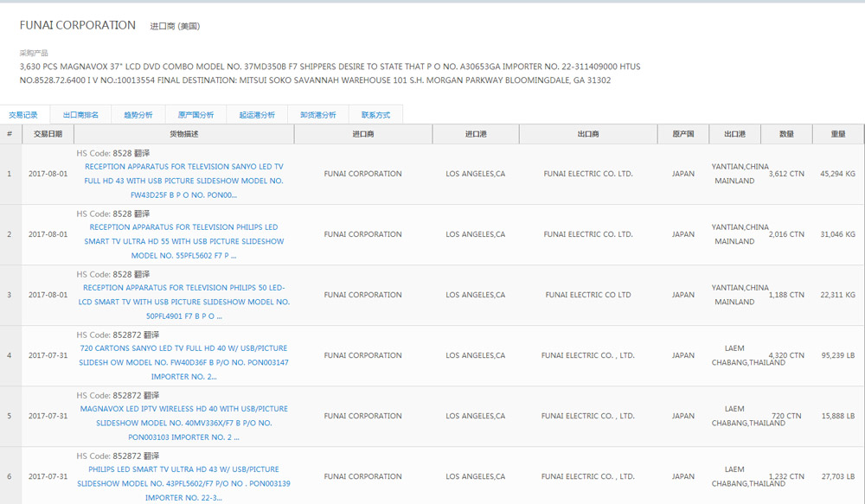The image size is (865, 504).
Task: Click the # column header
Action: (10, 134)
